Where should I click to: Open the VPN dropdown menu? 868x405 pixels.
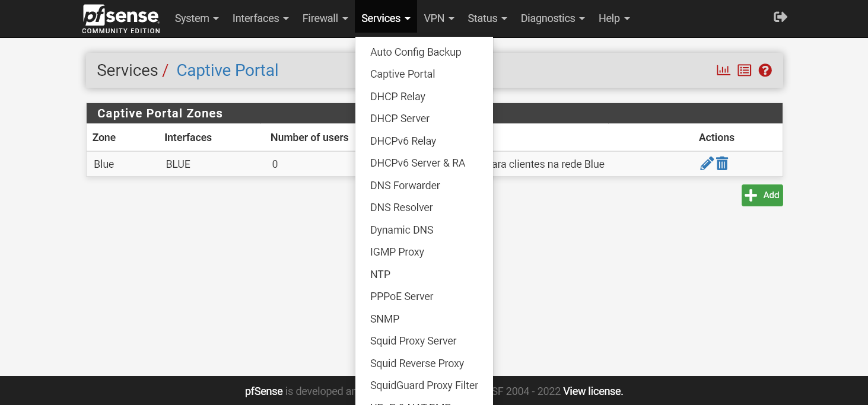(x=438, y=18)
